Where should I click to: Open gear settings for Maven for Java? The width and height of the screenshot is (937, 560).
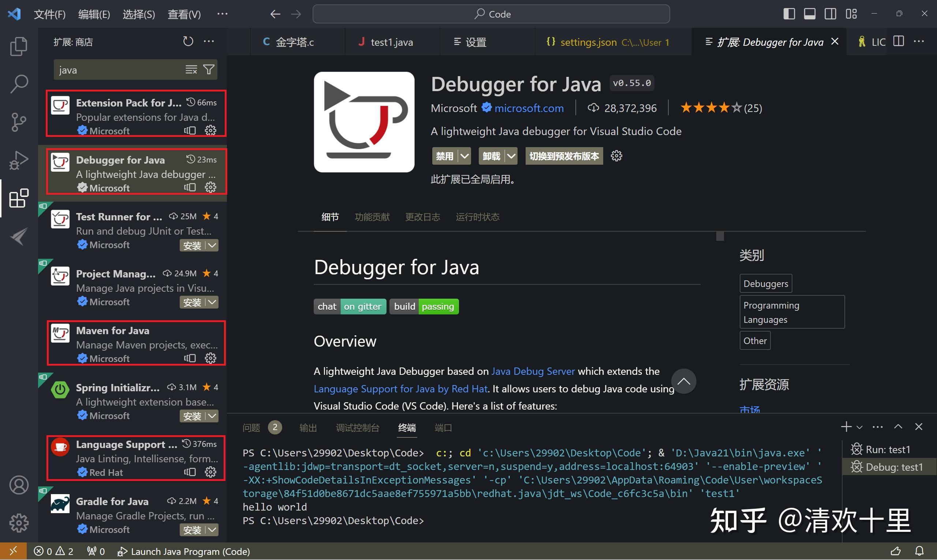[x=210, y=358]
